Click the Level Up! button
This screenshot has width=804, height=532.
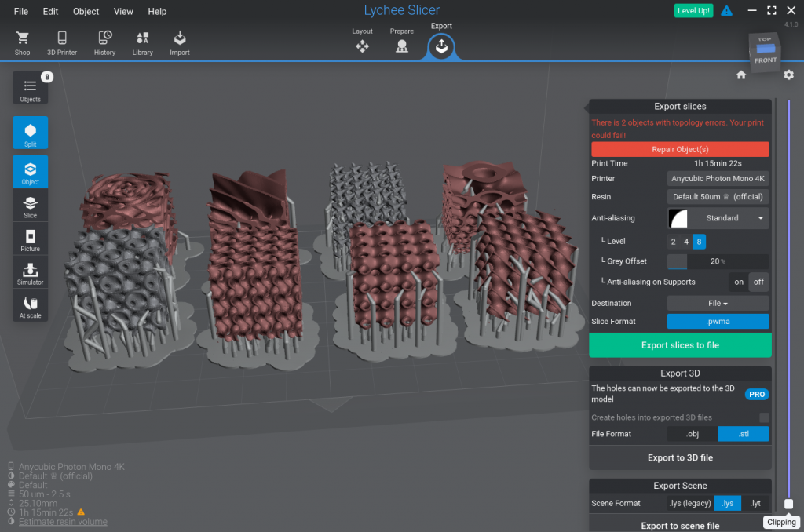click(x=693, y=11)
